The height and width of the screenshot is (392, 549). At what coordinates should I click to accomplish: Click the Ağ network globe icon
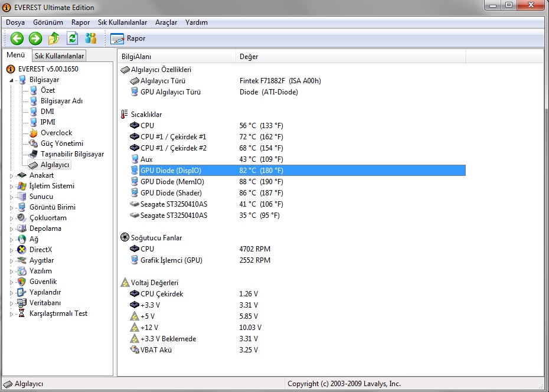(x=22, y=239)
